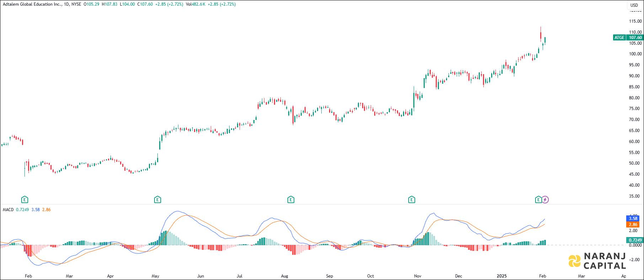
Task: Open the earnings E marker near May
Action: 157,200
